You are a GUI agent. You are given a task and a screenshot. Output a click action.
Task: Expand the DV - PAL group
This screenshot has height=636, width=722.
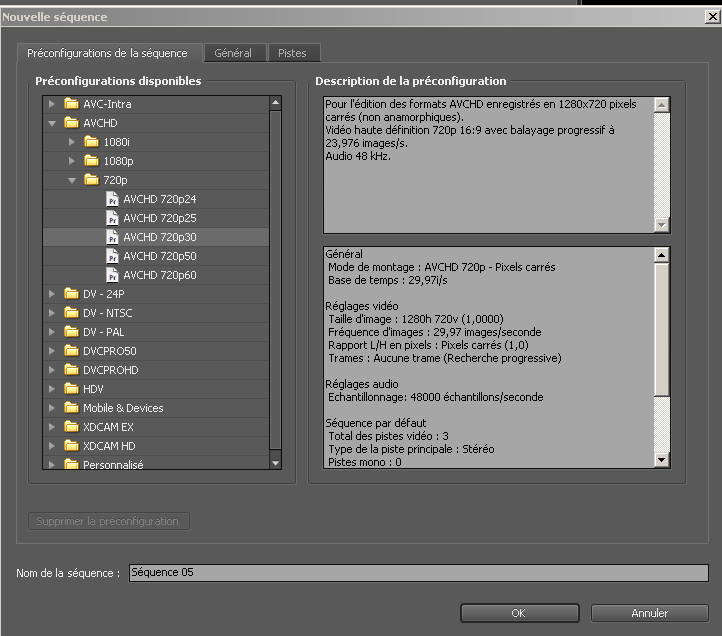tap(52, 332)
